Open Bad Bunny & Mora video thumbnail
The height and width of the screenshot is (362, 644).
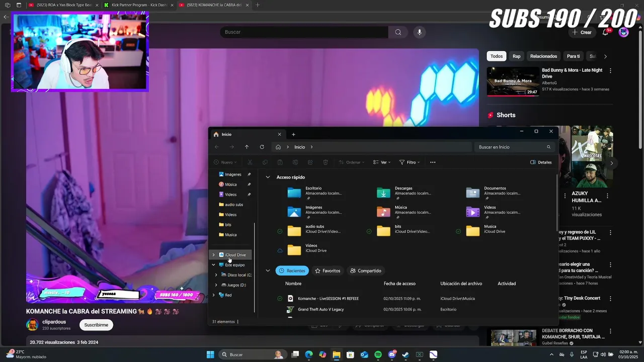click(x=513, y=81)
